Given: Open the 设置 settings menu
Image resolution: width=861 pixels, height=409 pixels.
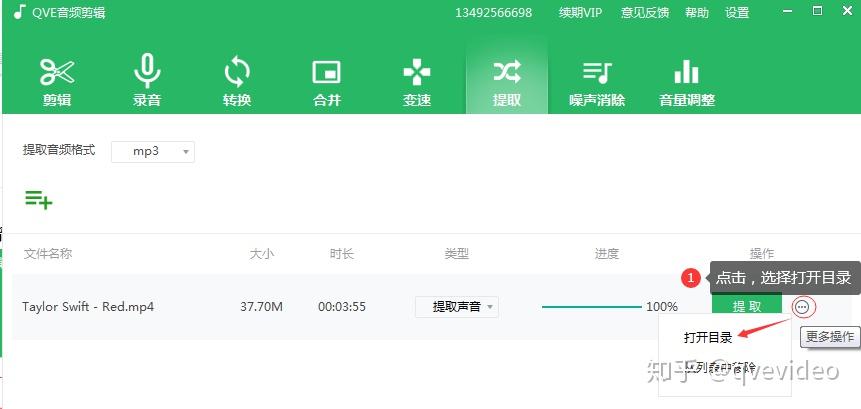Looking at the screenshot, I should [737, 13].
